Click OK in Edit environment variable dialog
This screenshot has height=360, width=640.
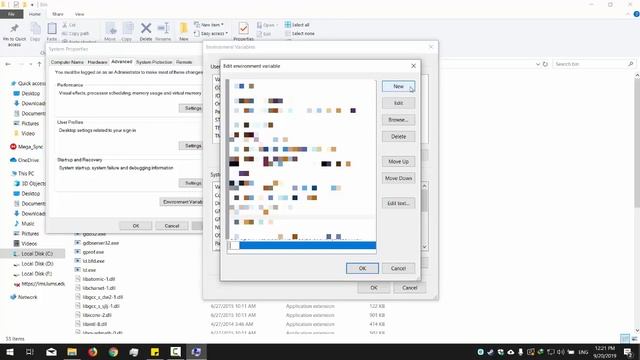(362, 268)
